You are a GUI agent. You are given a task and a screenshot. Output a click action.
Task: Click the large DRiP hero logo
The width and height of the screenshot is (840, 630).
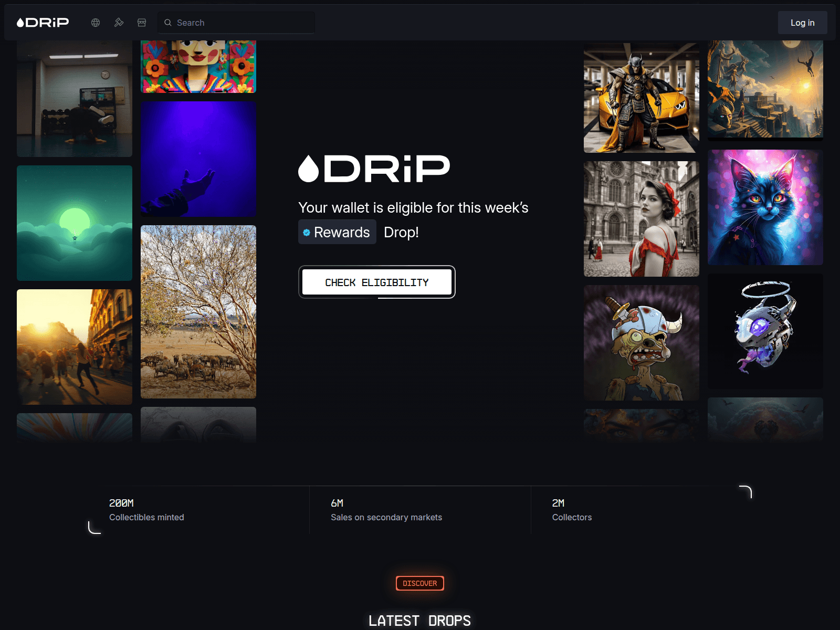[x=374, y=169]
